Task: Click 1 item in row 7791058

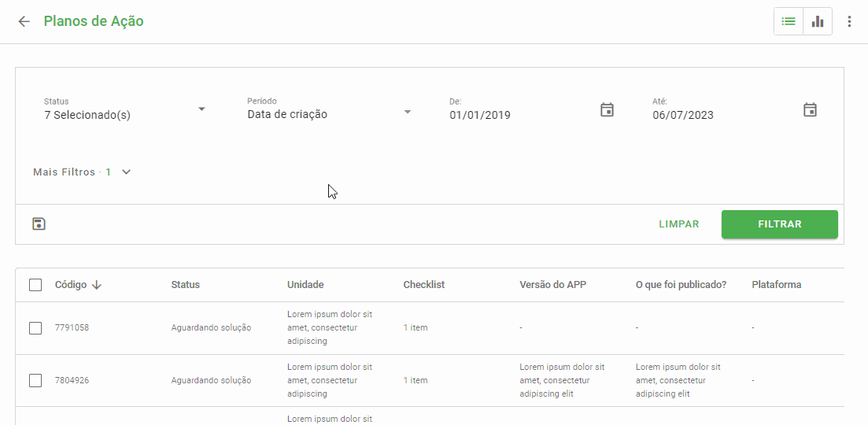Action: [416, 327]
